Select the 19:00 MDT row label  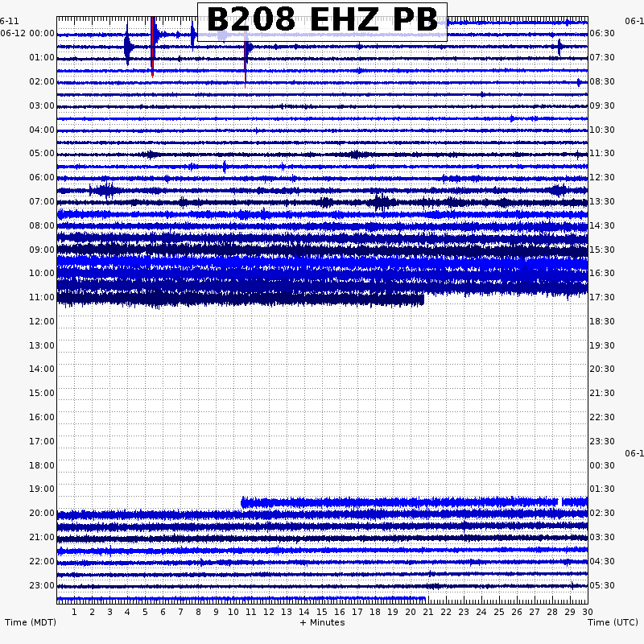point(42,489)
